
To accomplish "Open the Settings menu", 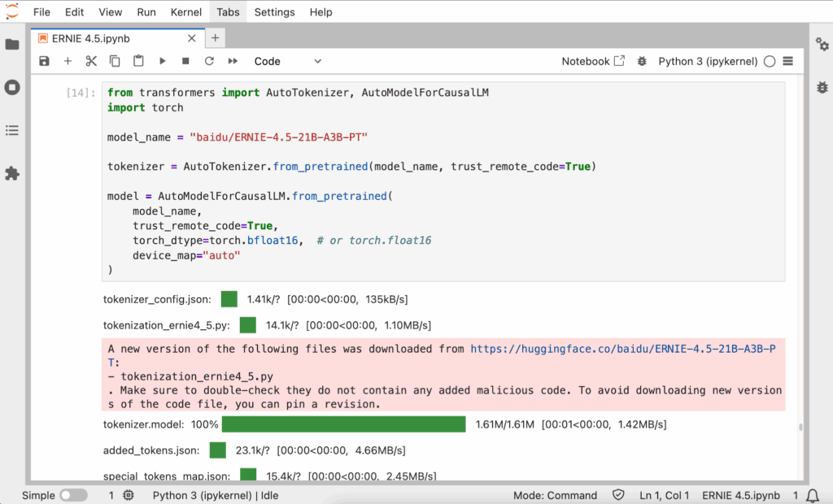I will [275, 11].
